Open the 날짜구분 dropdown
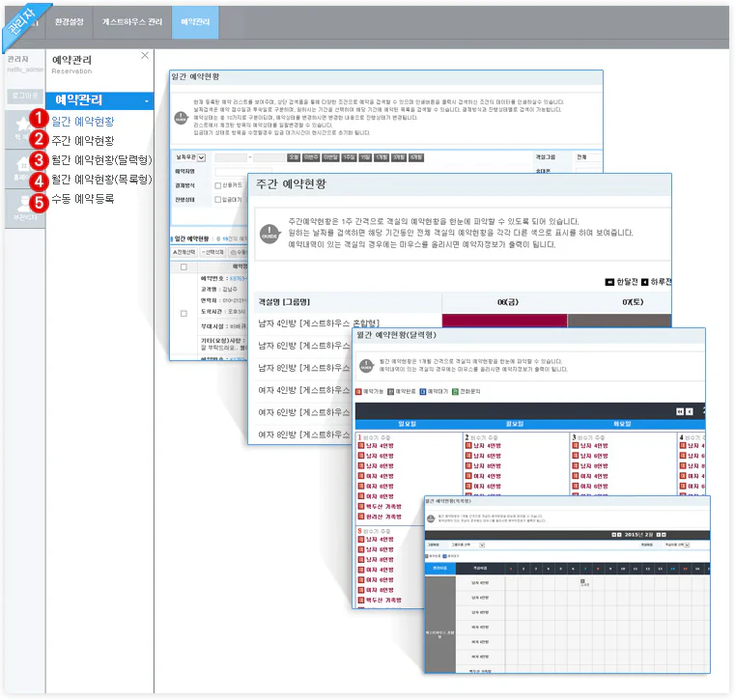The image size is (735, 700). [x=201, y=157]
